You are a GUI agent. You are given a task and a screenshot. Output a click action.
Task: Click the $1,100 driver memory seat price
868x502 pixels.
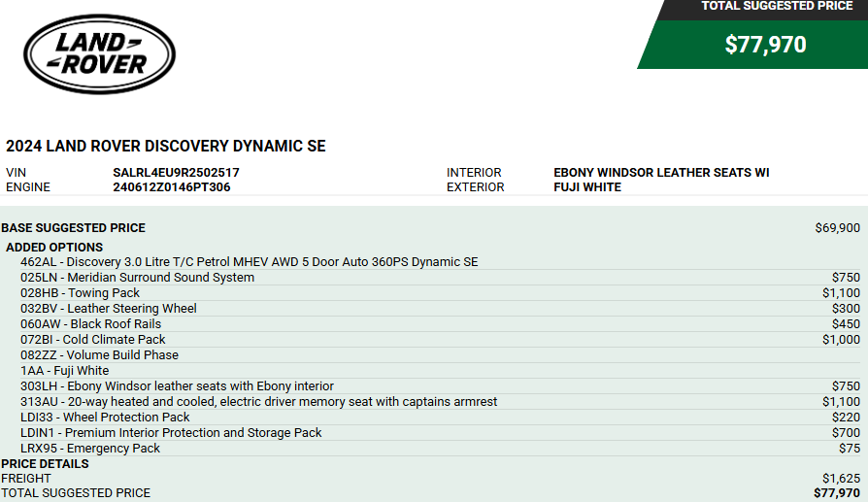pyautogui.click(x=841, y=401)
